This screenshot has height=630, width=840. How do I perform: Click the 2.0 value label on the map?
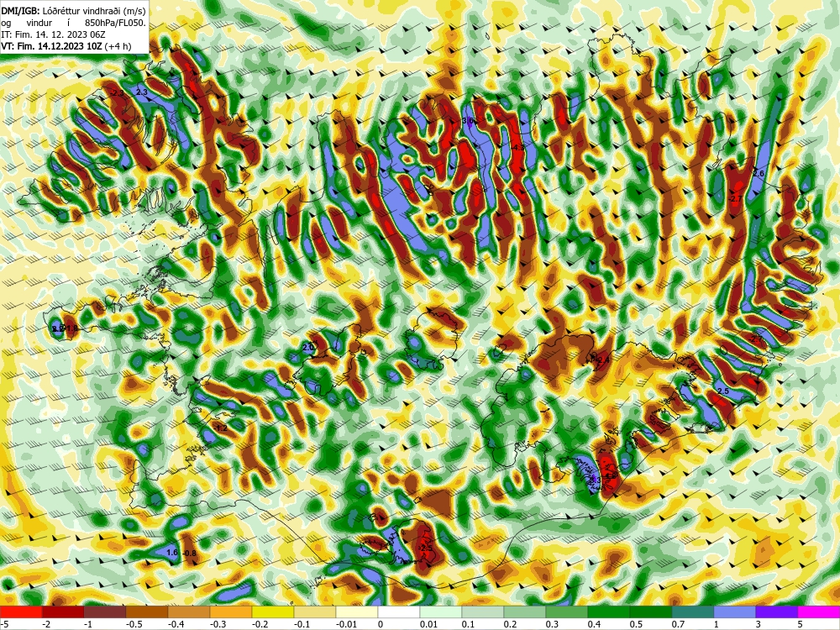(308, 348)
